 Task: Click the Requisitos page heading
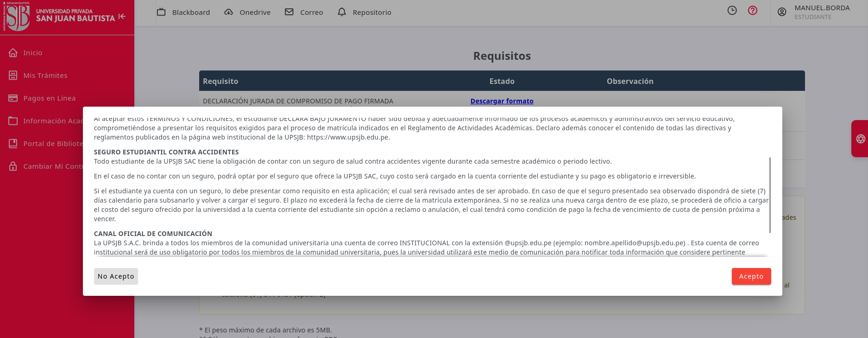[502, 56]
